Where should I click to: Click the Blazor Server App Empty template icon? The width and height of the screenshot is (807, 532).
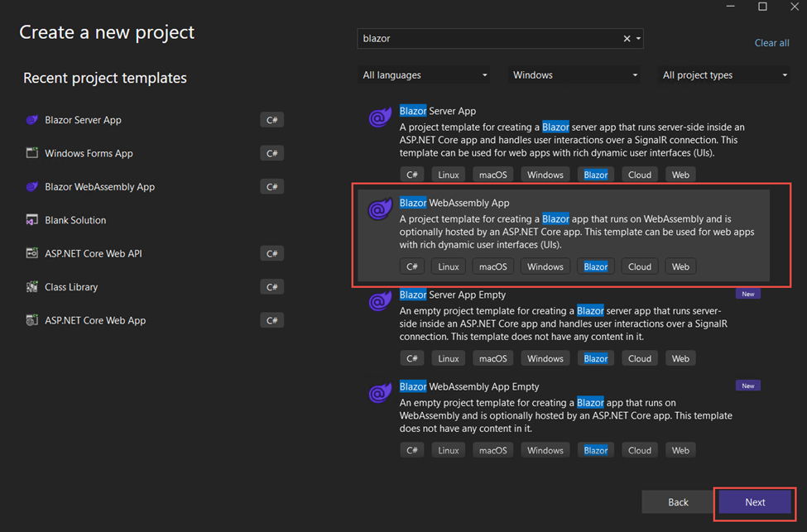point(380,302)
